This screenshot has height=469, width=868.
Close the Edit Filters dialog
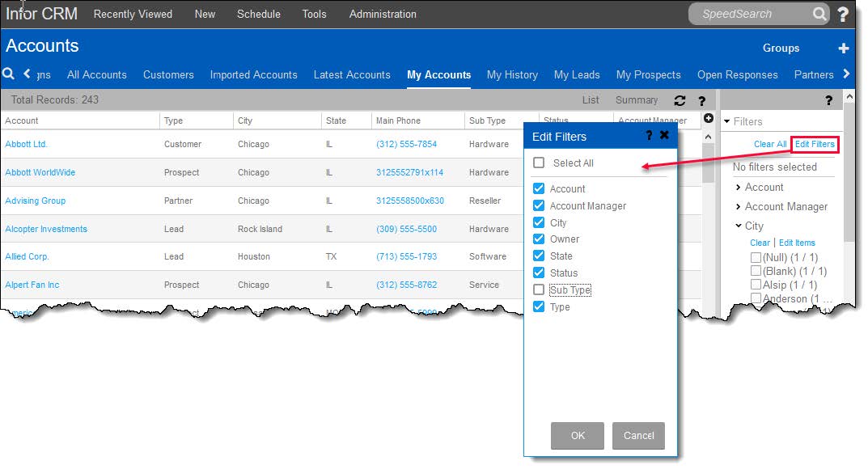pyautogui.click(x=664, y=136)
